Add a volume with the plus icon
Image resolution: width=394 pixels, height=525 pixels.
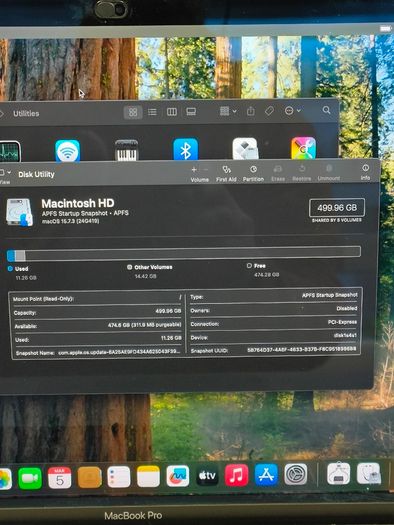point(194,170)
